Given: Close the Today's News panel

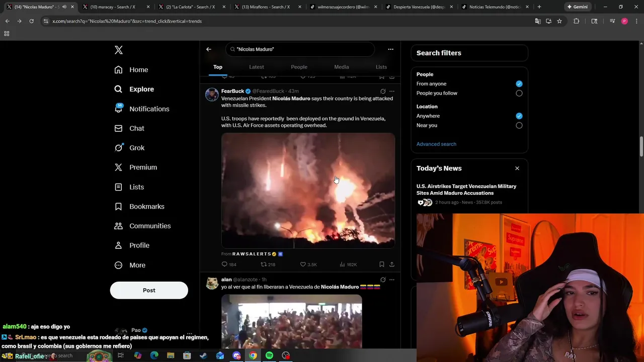Looking at the screenshot, I should (517, 168).
